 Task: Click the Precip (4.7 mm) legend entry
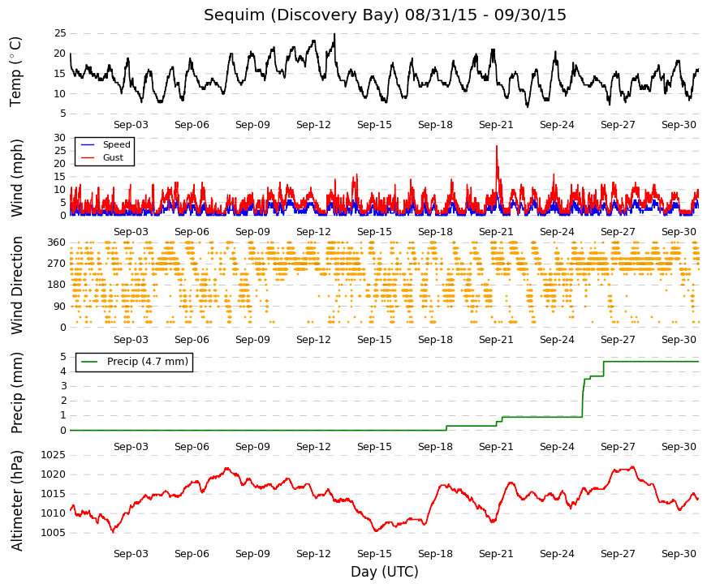(x=135, y=362)
